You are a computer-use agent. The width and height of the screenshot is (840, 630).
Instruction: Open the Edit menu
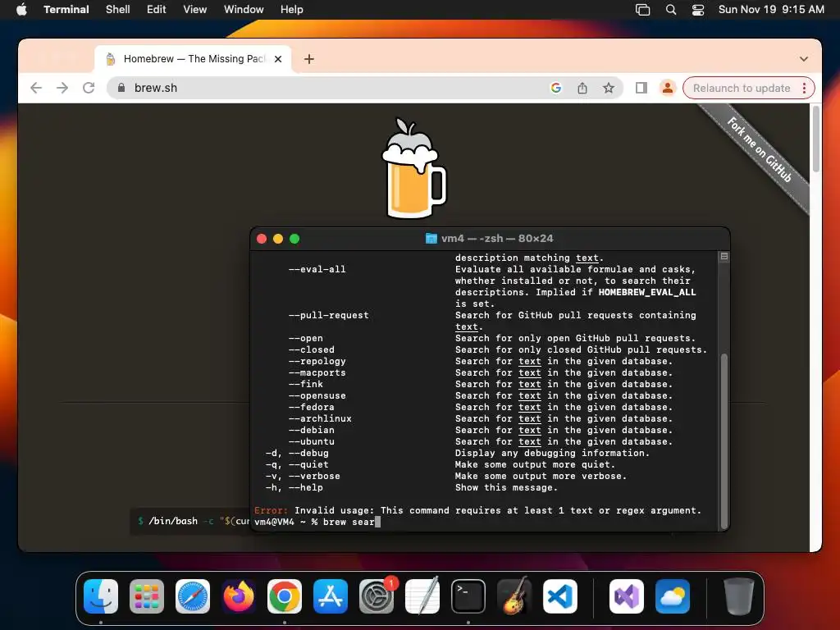[x=157, y=10]
